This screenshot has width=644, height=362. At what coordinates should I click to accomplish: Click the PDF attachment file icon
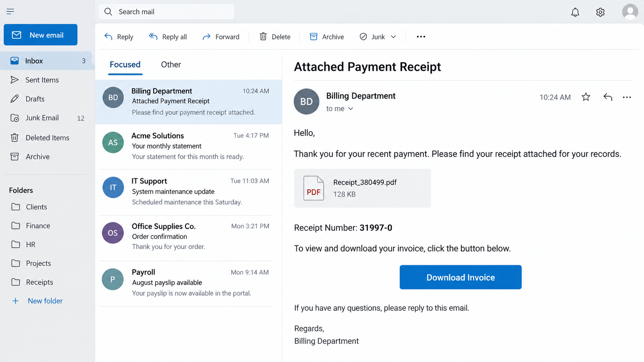click(x=314, y=188)
